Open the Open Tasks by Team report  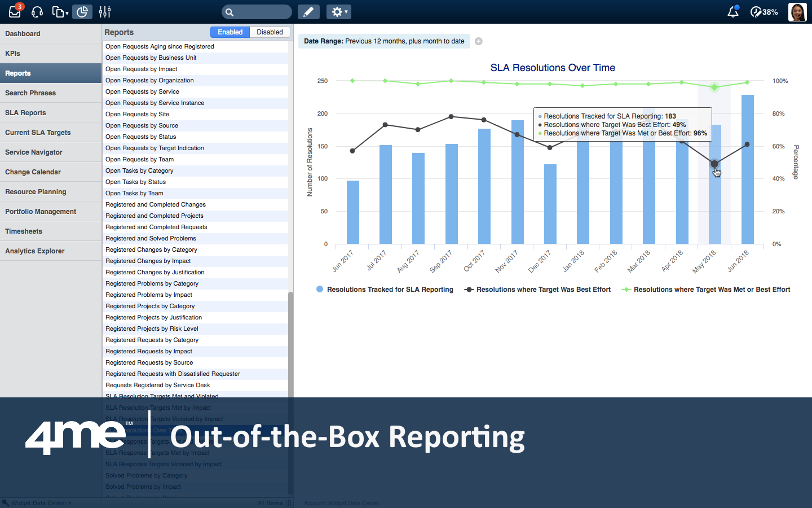(134, 194)
